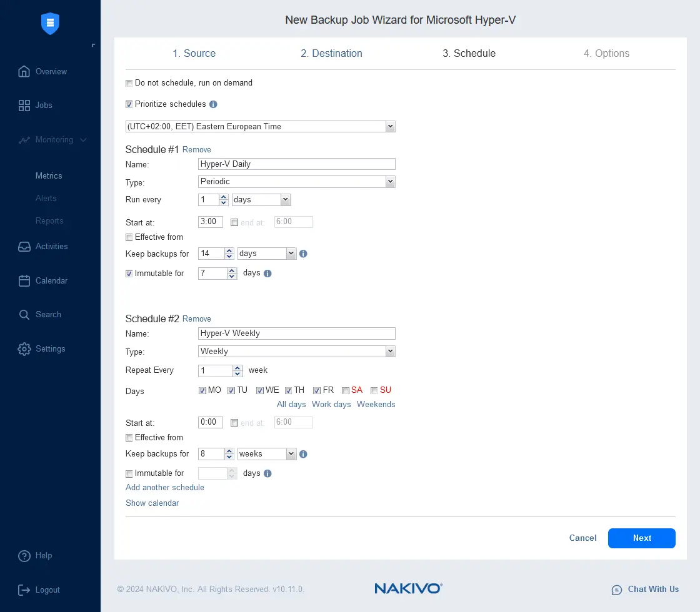Click the Cancel button
This screenshot has width=700, height=612.
(582, 538)
